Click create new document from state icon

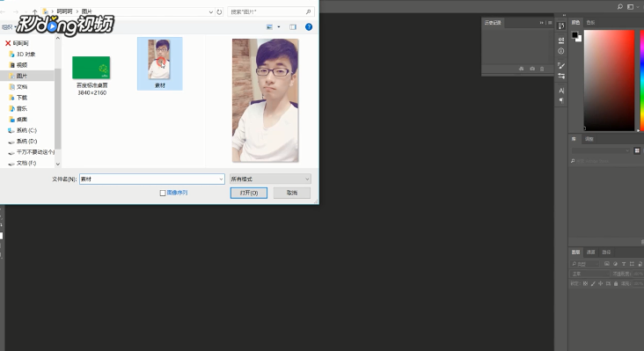pyautogui.click(x=521, y=69)
